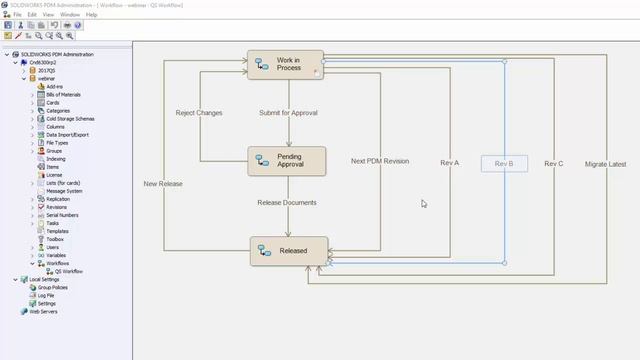640x360 pixels.
Task: Click the second magnifier zoom icon
Action: click(x=49, y=36)
